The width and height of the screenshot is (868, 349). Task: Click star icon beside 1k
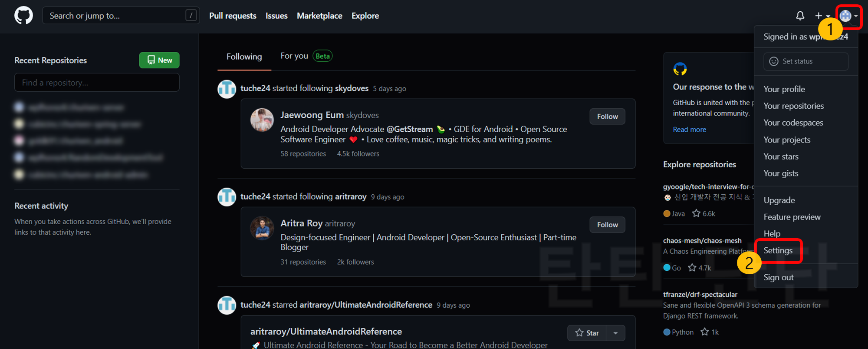pos(705,332)
